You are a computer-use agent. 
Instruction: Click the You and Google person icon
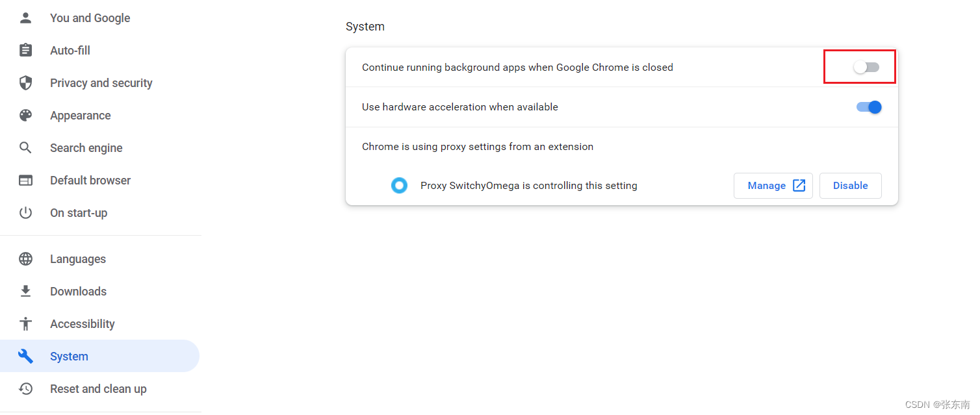click(25, 18)
